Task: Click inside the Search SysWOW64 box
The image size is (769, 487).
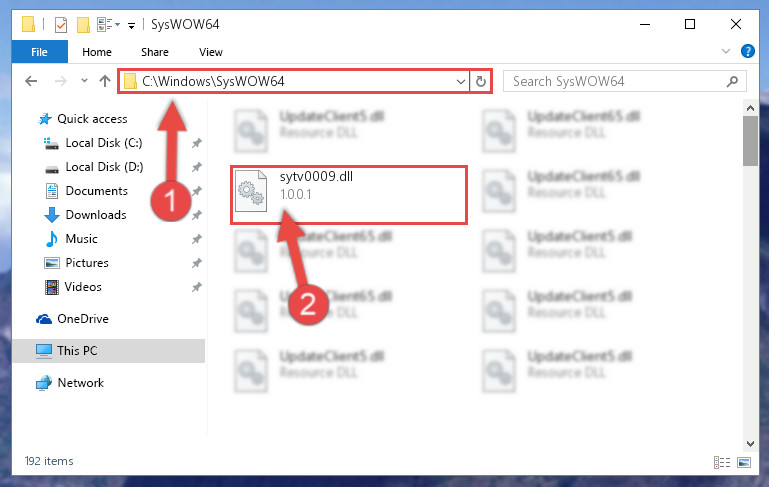Action: [x=615, y=81]
